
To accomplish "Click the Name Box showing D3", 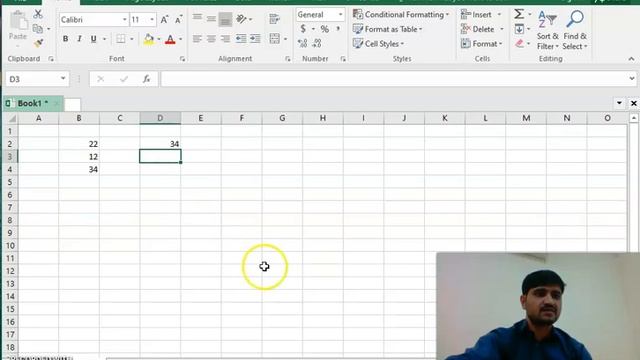I will (x=32, y=79).
